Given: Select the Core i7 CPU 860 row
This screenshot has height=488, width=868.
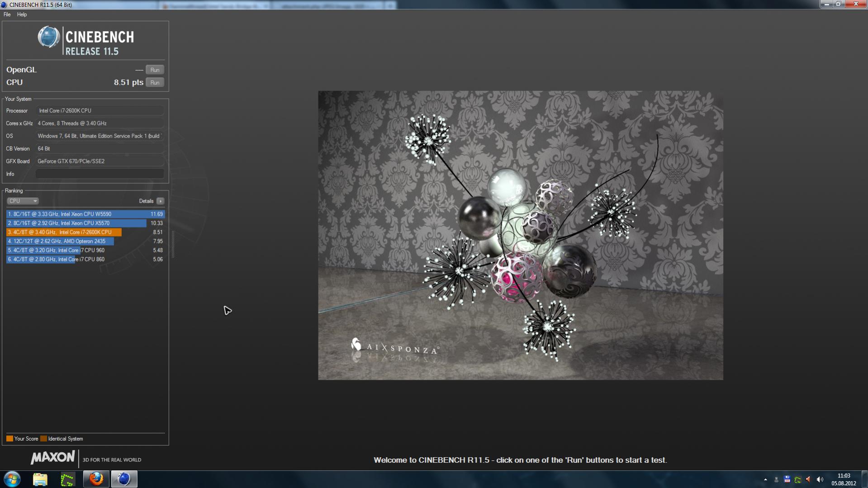Looking at the screenshot, I should tap(85, 259).
